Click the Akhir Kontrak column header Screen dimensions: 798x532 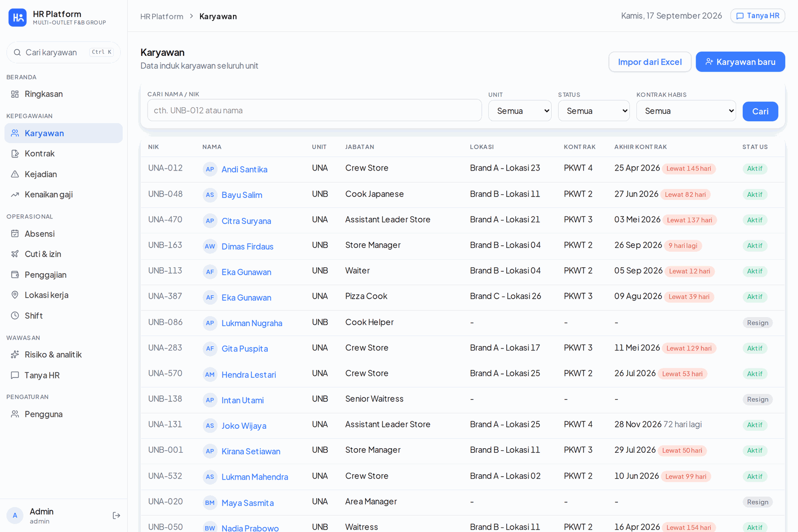[640, 147]
